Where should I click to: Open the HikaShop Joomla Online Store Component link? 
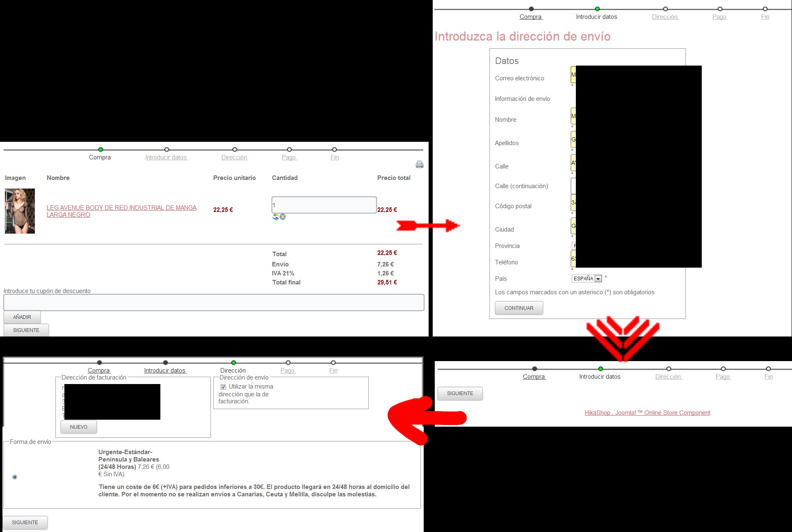(x=647, y=413)
